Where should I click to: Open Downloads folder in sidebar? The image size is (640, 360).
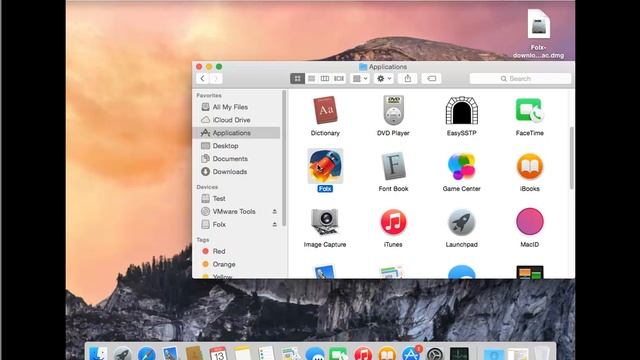(237, 172)
